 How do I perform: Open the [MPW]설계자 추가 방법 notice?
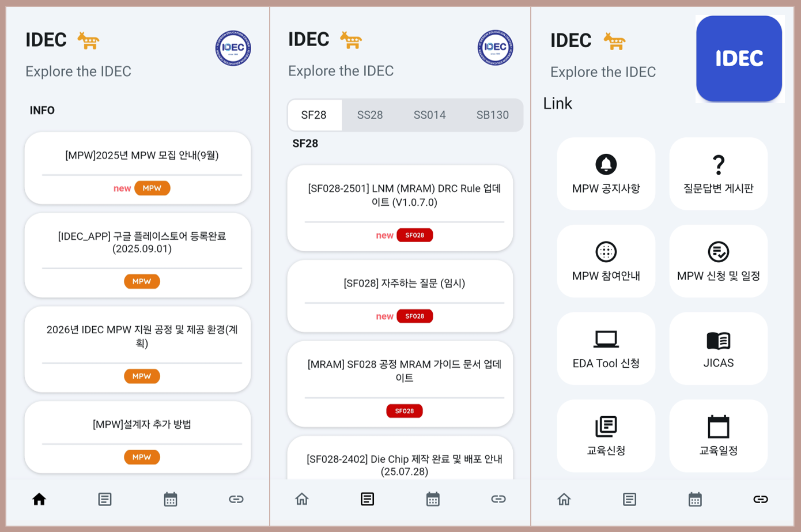point(142,425)
